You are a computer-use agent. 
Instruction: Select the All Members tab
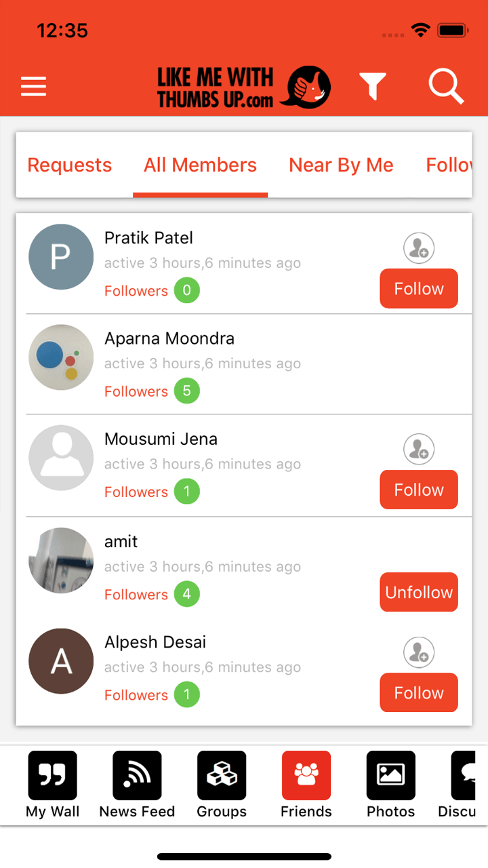tap(200, 165)
